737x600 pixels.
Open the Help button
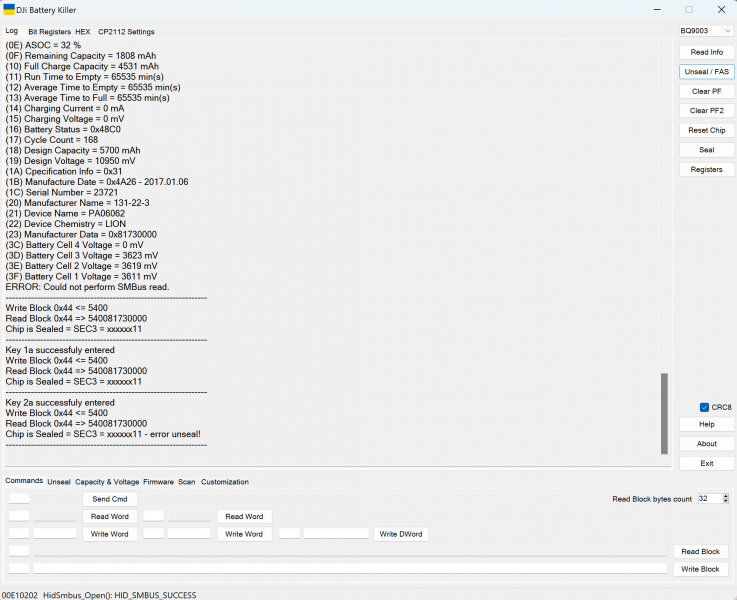(706, 424)
